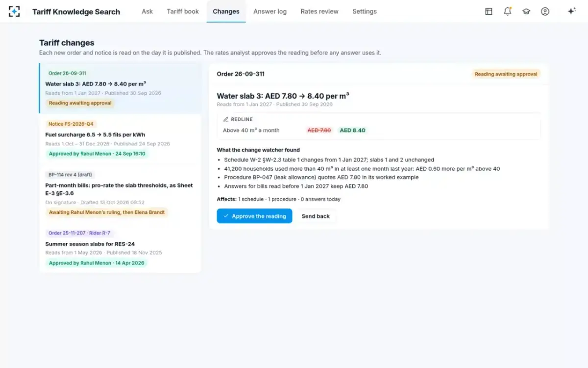Select Water slab 3 change in list
Viewport: 588px width, 368px height.
(x=120, y=88)
